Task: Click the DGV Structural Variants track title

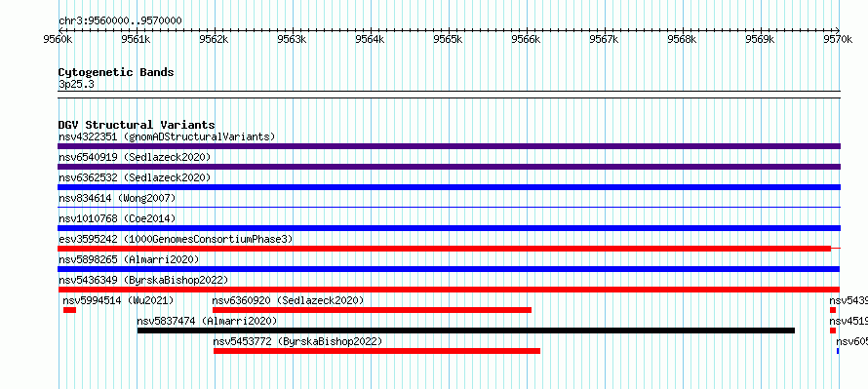Action: 137,125
